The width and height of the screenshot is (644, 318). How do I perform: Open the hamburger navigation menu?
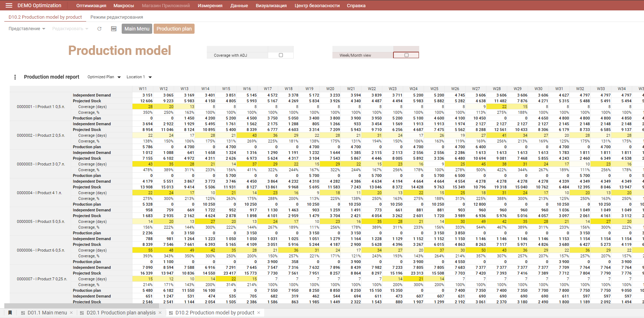(x=9, y=5)
